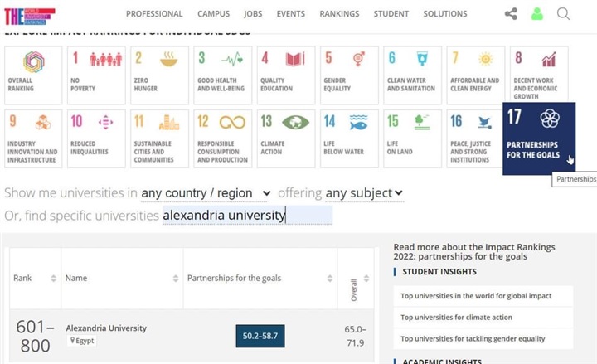Click the find specific universities search field

247,216
